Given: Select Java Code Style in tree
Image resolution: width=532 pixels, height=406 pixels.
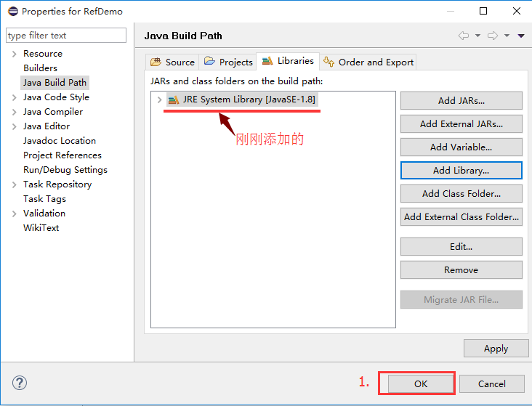Looking at the screenshot, I should (56, 97).
